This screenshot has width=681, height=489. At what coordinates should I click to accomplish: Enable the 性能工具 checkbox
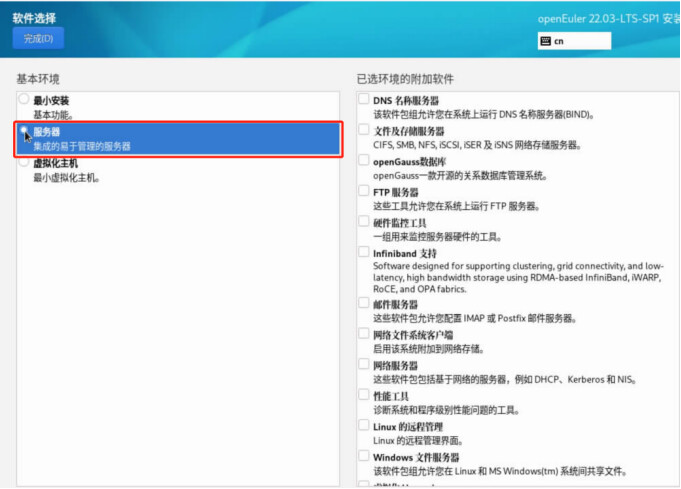(x=364, y=396)
